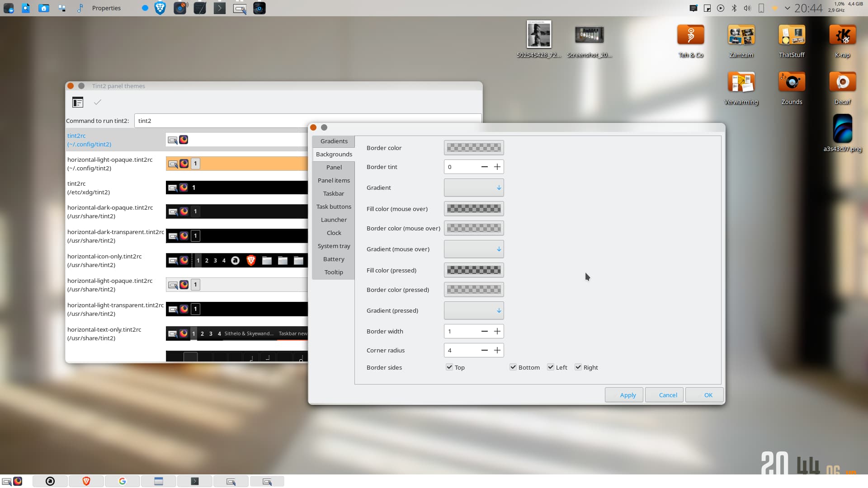
Task: Decrease Border tint with minus button
Action: click(485, 167)
